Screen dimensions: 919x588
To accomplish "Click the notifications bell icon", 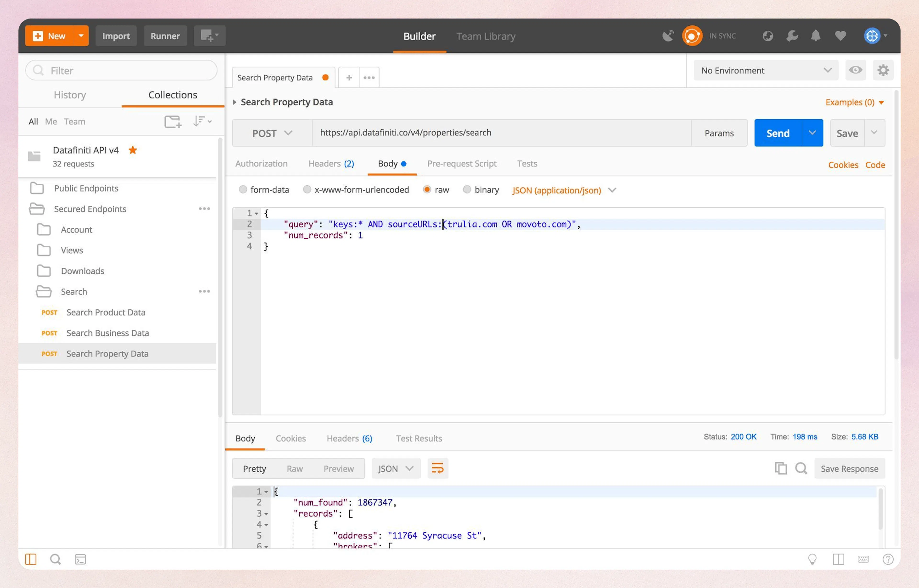I will coord(816,35).
